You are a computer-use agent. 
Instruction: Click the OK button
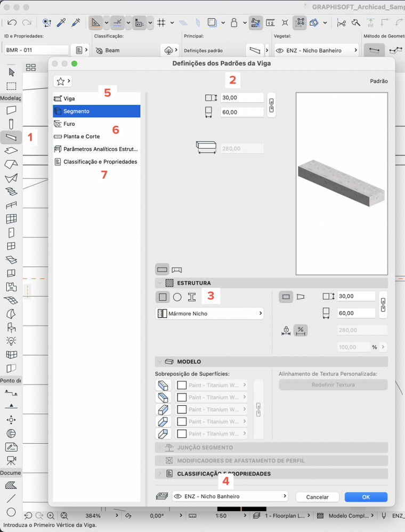(x=366, y=497)
